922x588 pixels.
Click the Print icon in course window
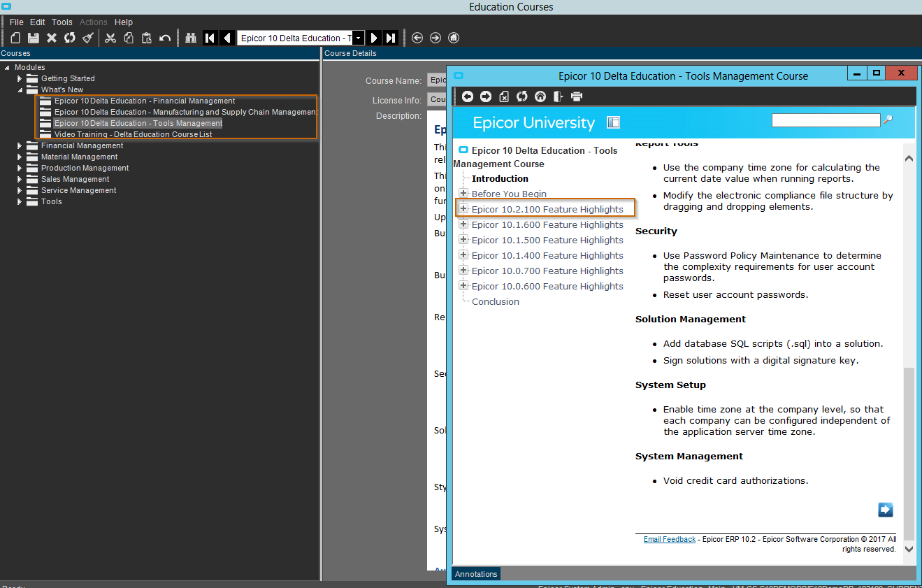point(577,96)
